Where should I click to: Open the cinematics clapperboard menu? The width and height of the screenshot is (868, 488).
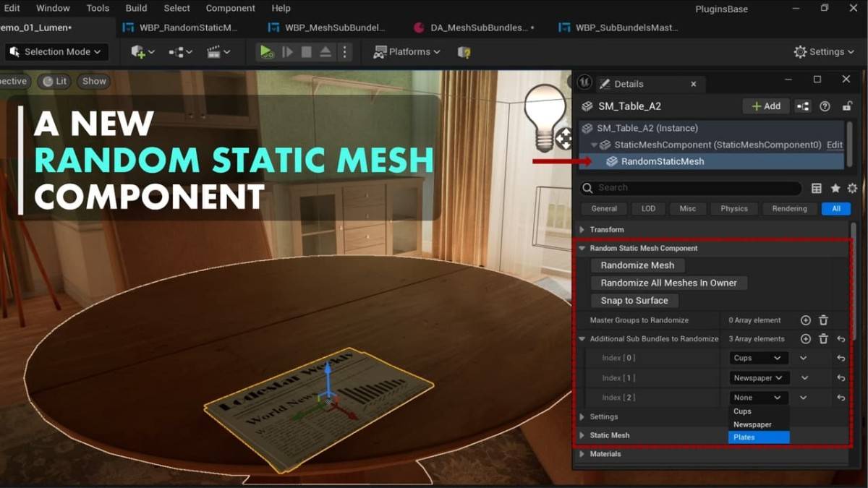point(218,52)
